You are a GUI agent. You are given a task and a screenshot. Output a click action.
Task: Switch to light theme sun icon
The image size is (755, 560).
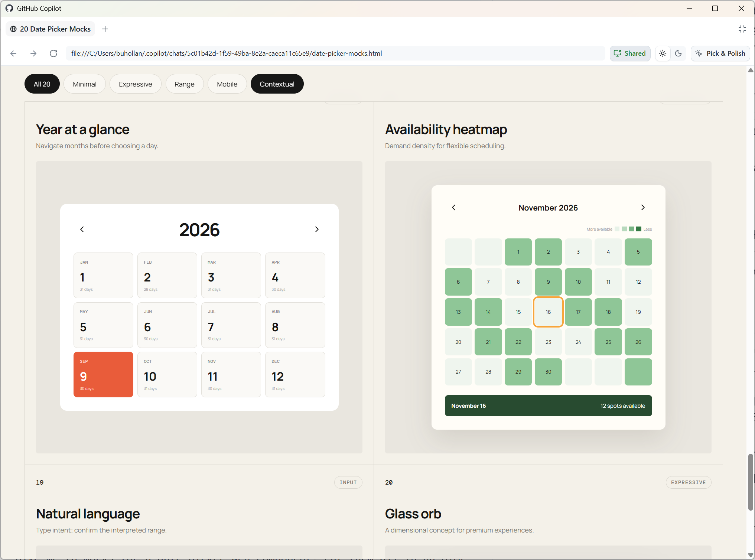[x=663, y=53]
